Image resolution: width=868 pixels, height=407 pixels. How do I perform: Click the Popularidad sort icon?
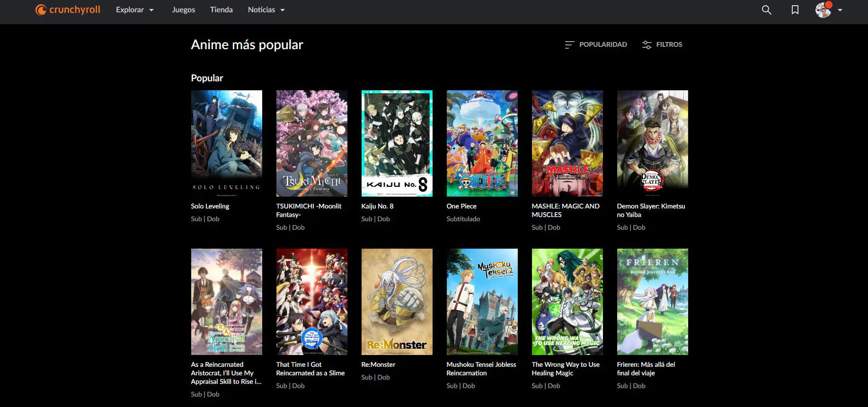pyautogui.click(x=569, y=44)
